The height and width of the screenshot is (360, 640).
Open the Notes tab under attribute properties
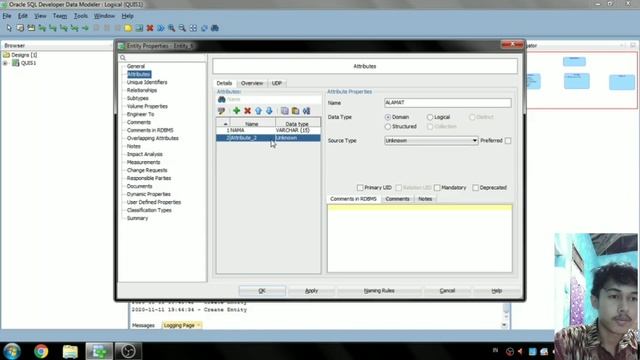[425, 199]
